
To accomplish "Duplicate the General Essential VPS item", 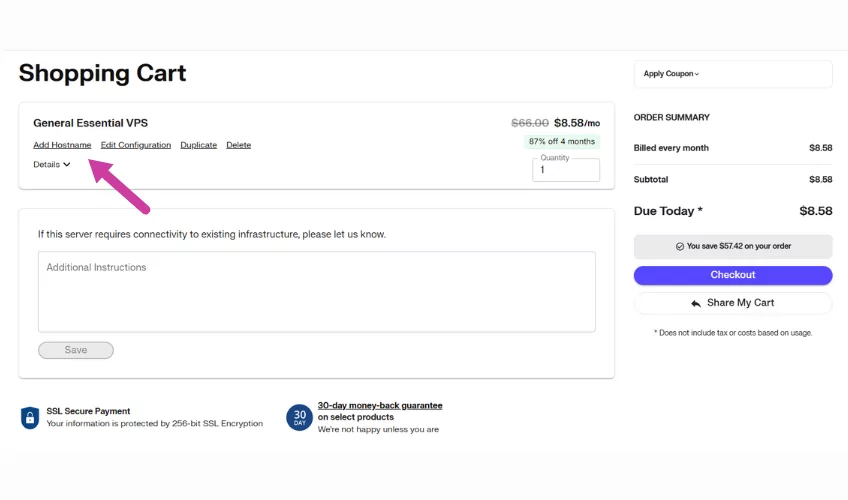I will (198, 145).
